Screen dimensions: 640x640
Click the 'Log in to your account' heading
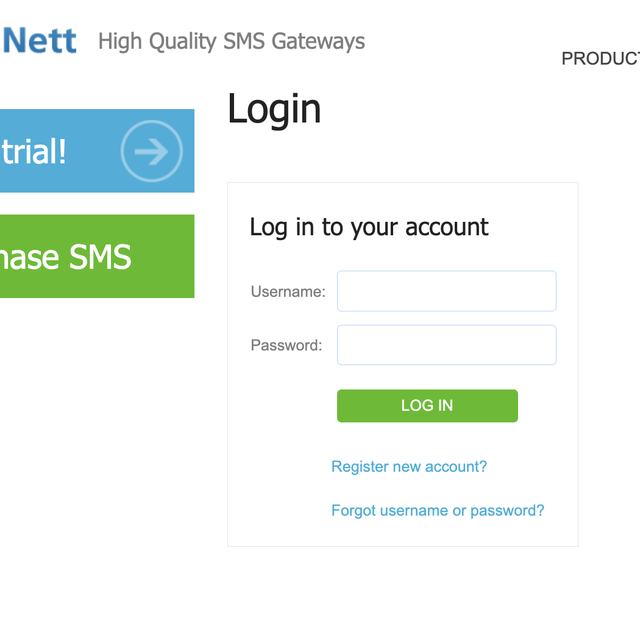coord(369,227)
